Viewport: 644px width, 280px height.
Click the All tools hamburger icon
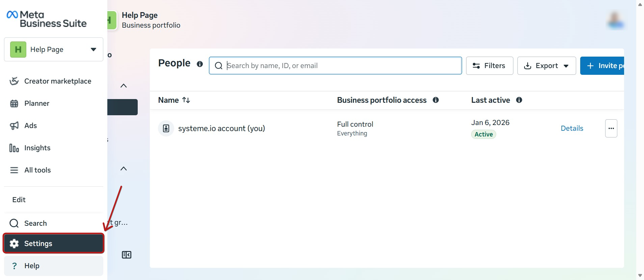tap(14, 170)
